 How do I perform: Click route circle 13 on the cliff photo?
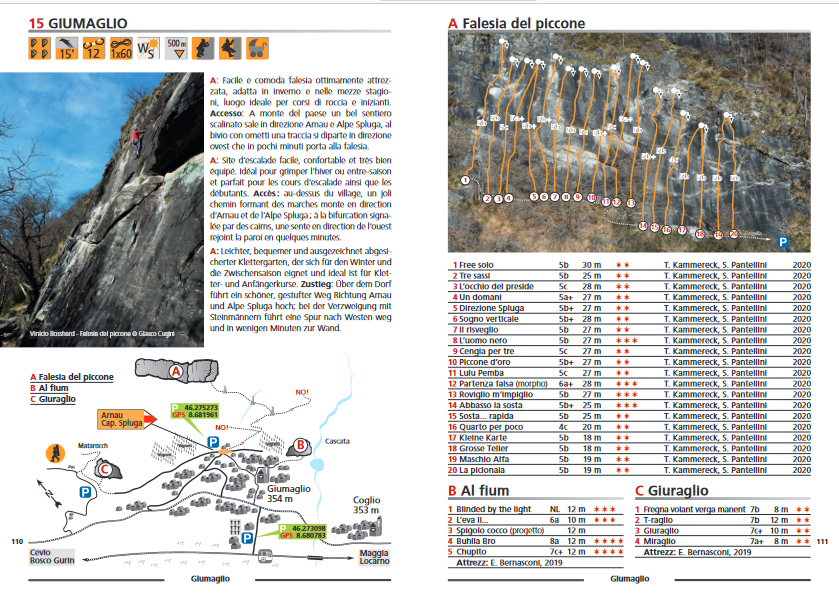pyautogui.click(x=631, y=203)
